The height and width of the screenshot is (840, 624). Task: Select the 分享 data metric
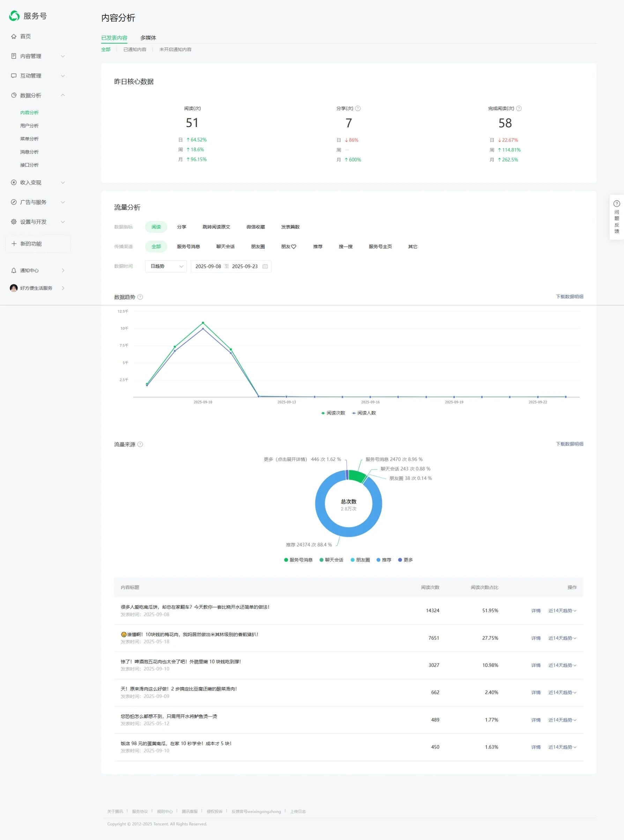point(182,227)
